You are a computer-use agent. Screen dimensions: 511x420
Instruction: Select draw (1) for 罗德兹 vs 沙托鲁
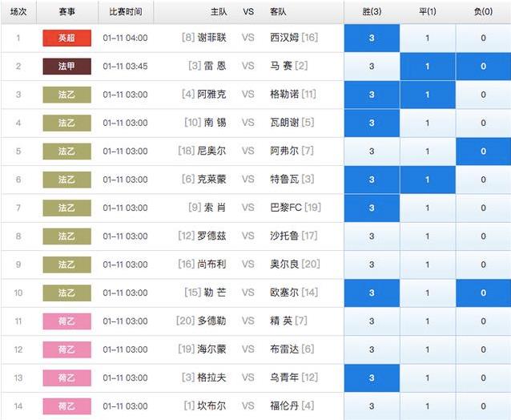coord(428,236)
